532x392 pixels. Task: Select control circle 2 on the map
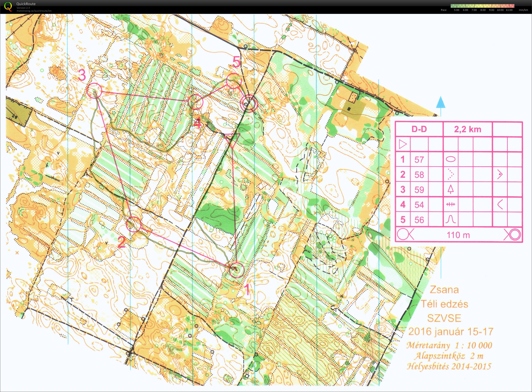tap(134, 224)
